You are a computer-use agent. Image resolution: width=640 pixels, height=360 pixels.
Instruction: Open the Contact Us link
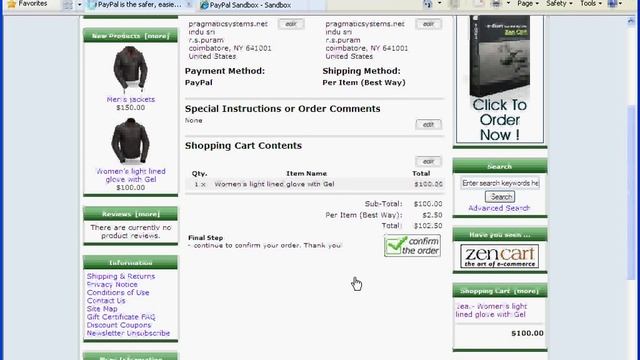point(106,301)
